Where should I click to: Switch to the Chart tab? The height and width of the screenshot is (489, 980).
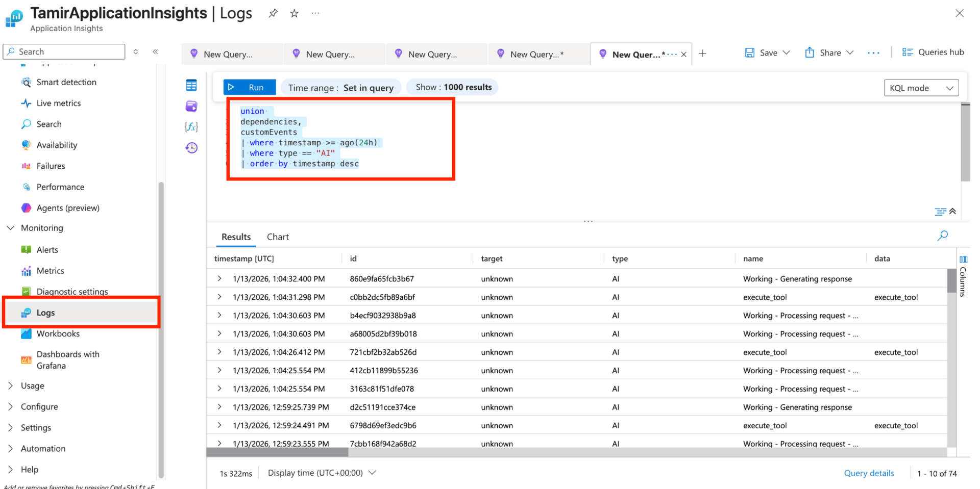pyautogui.click(x=278, y=237)
